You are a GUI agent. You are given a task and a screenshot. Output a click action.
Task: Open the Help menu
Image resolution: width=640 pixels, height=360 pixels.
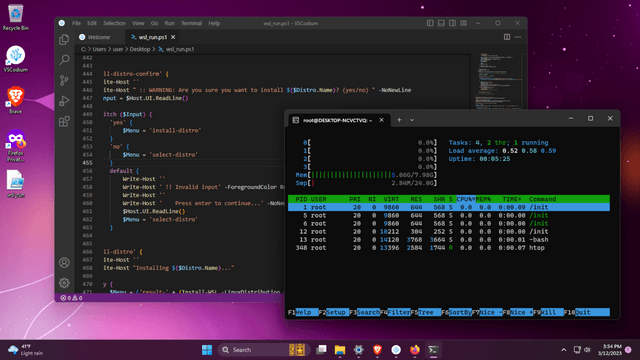tap(214, 23)
